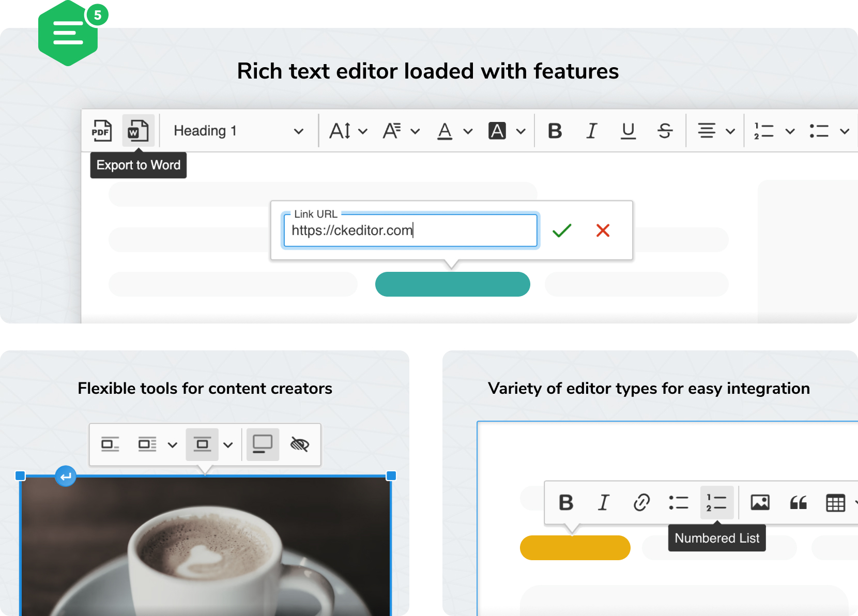Screen dimensions: 858x616
Task: Click the Numbered List button showing the tooltip
Action: (x=716, y=502)
